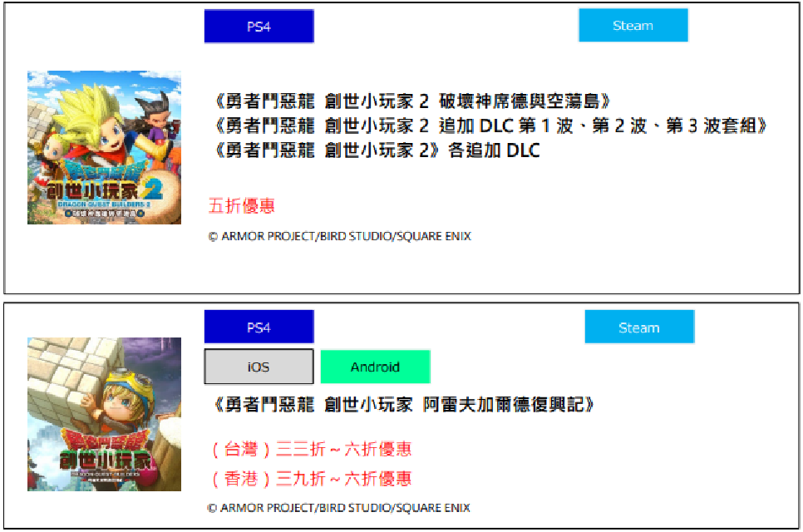Click the copyright line under 五折優惠

pos(339,236)
